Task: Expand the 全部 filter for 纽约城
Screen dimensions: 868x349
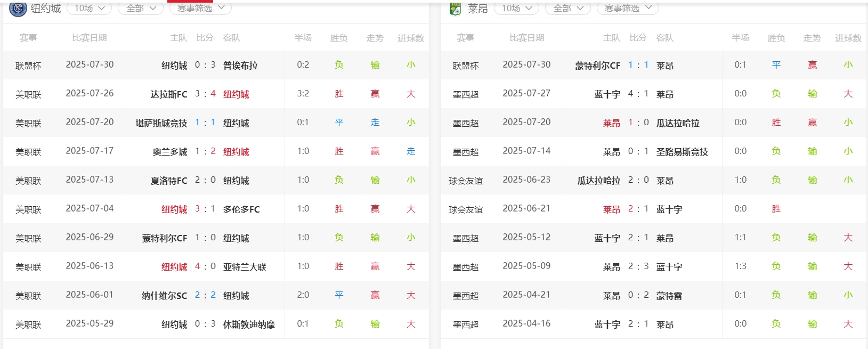Action: pyautogui.click(x=141, y=9)
